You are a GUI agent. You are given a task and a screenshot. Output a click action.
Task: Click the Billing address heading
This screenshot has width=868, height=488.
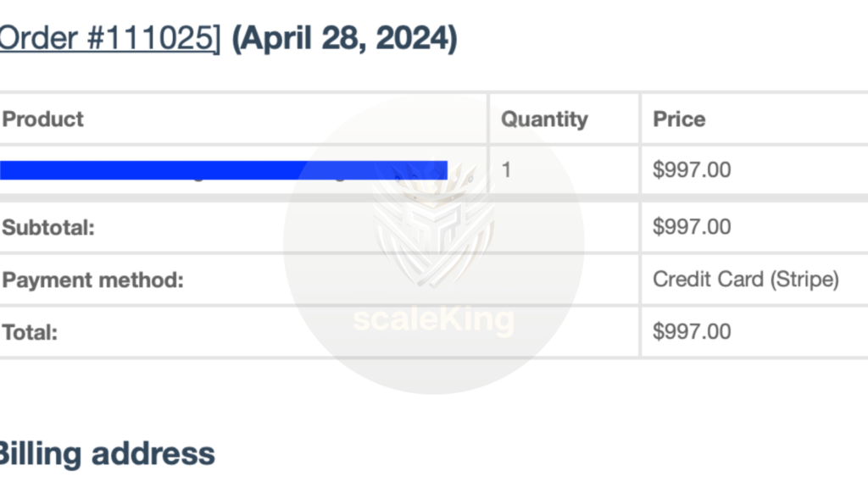click(106, 454)
